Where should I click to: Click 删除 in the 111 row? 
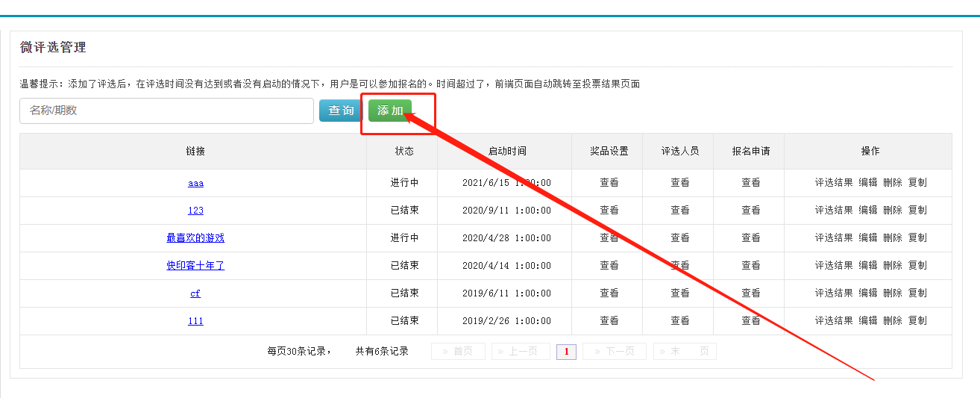tap(893, 321)
